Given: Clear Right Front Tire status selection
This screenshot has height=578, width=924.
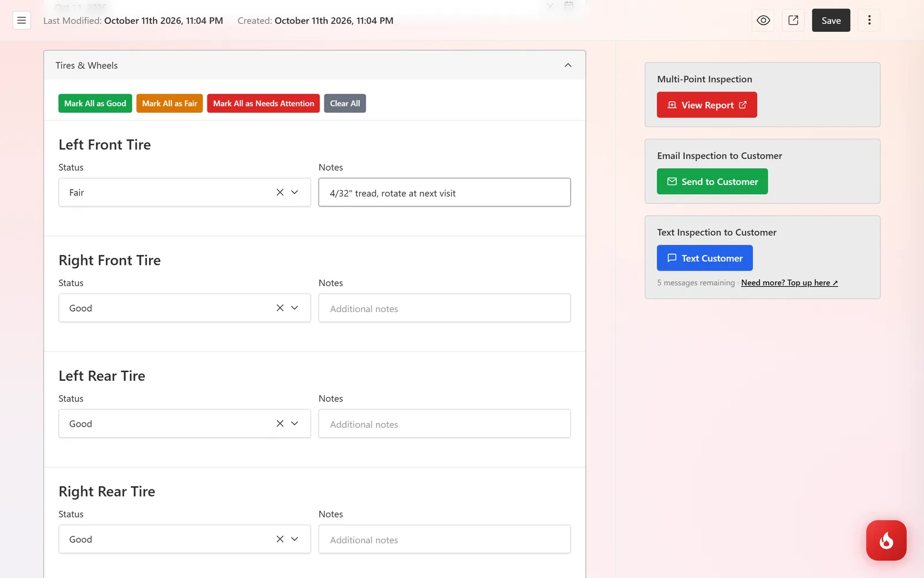Looking at the screenshot, I should (280, 308).
